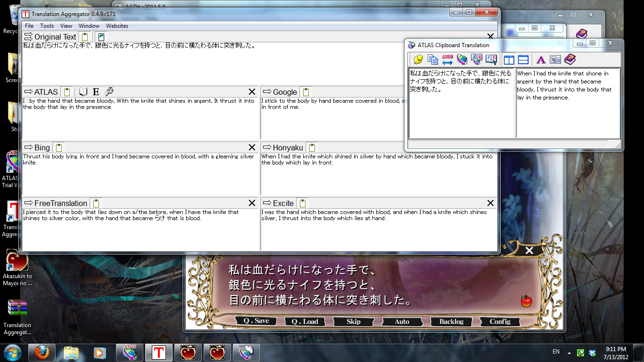This screenshot has height=362, width=644.
Task: Click the Skip button in the game
Action: (354, 321)
